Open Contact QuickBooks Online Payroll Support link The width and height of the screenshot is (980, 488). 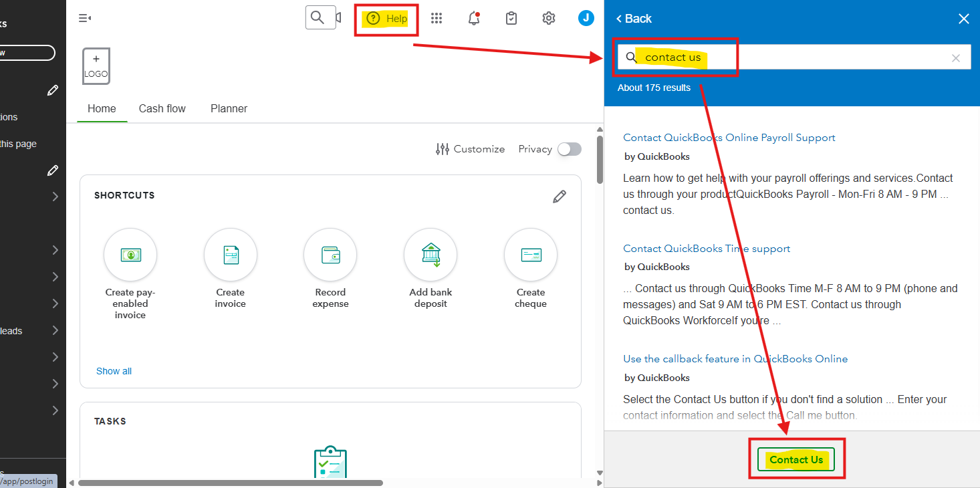click(729, 138)
